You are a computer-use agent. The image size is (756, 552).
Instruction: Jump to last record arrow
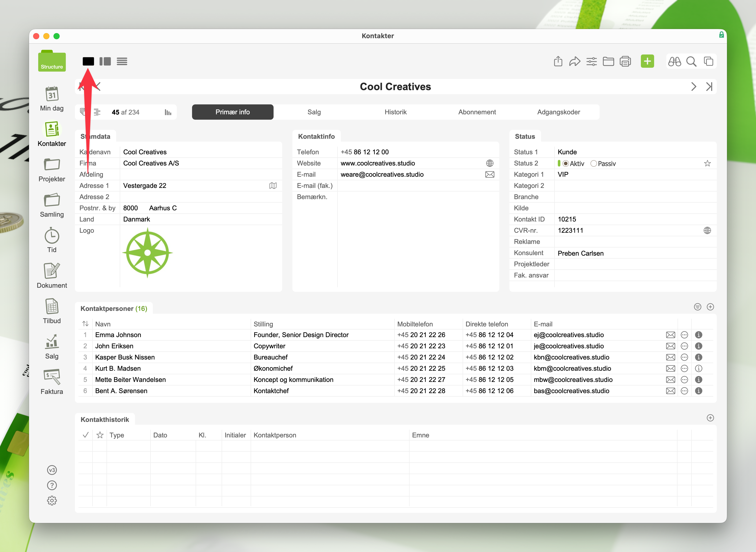(709, 87)
